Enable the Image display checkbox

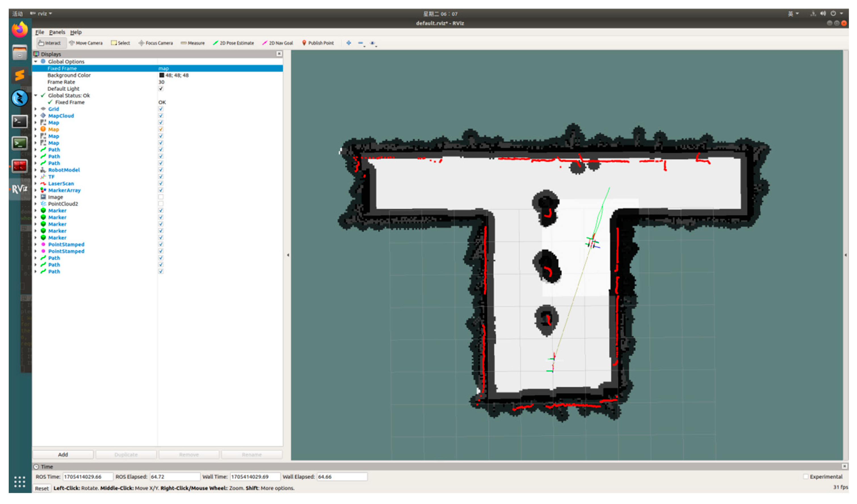click(161, 197)
